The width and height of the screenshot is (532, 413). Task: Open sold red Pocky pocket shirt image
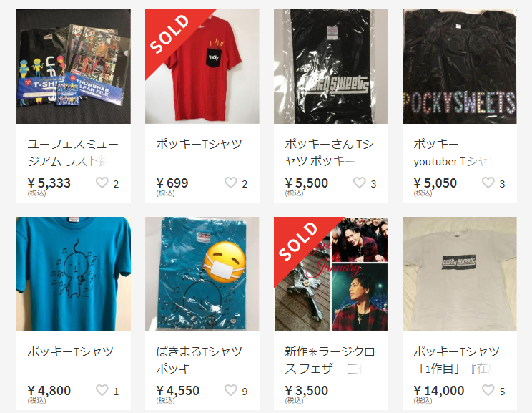[x=202, y=67]
